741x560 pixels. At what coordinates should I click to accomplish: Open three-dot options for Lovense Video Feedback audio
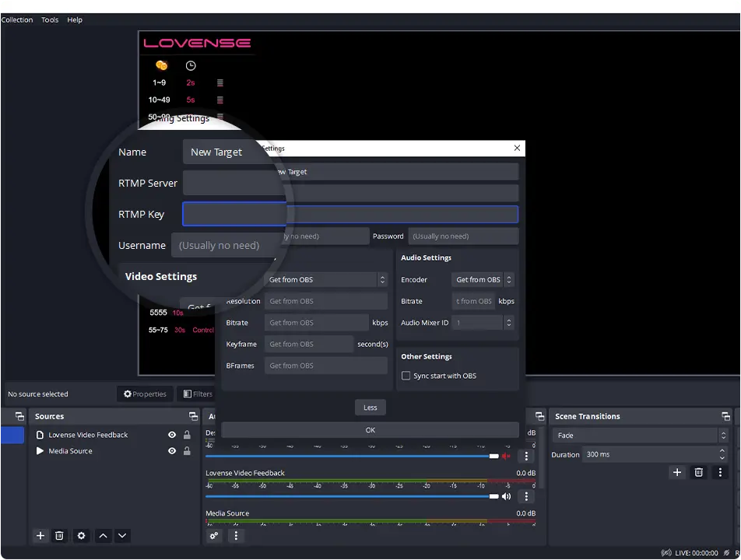click(x=526, y=496)
